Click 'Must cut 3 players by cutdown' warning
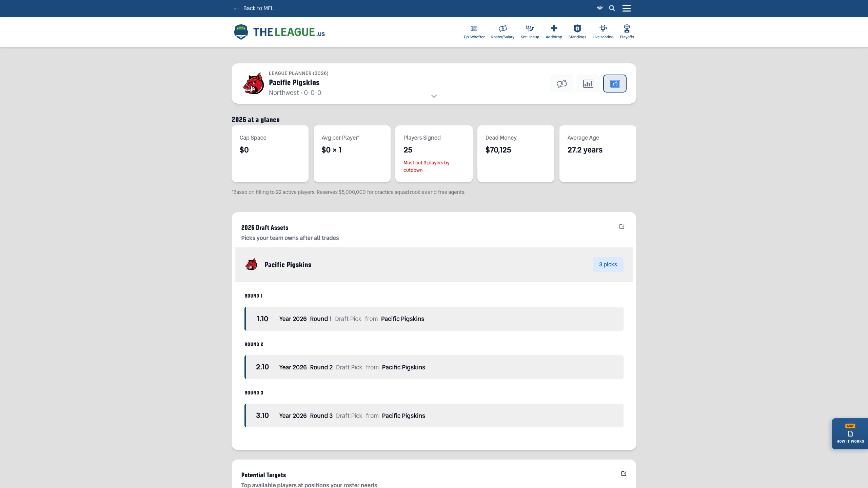868x488 pixels. (x=426, y=166)
